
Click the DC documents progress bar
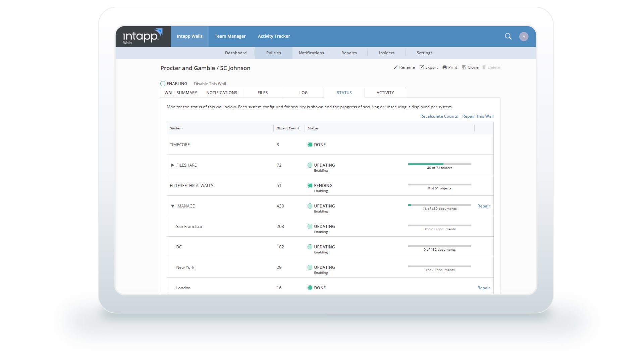(x=439, y=246)
